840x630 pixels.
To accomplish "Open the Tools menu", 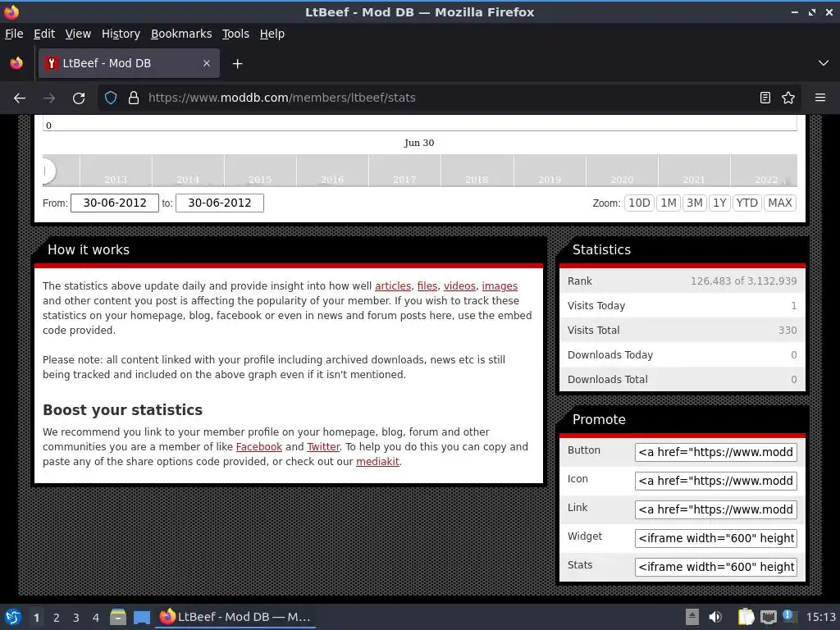I will (x=235, y=34).
